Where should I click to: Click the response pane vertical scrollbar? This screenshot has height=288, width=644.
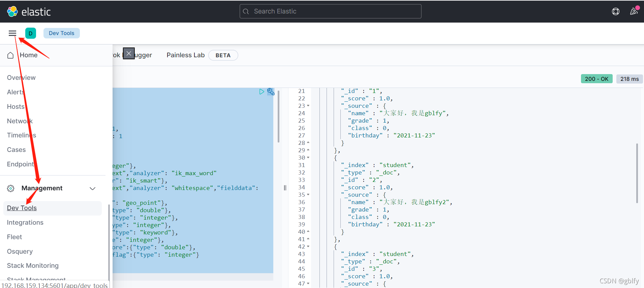[x=637, y=173]
